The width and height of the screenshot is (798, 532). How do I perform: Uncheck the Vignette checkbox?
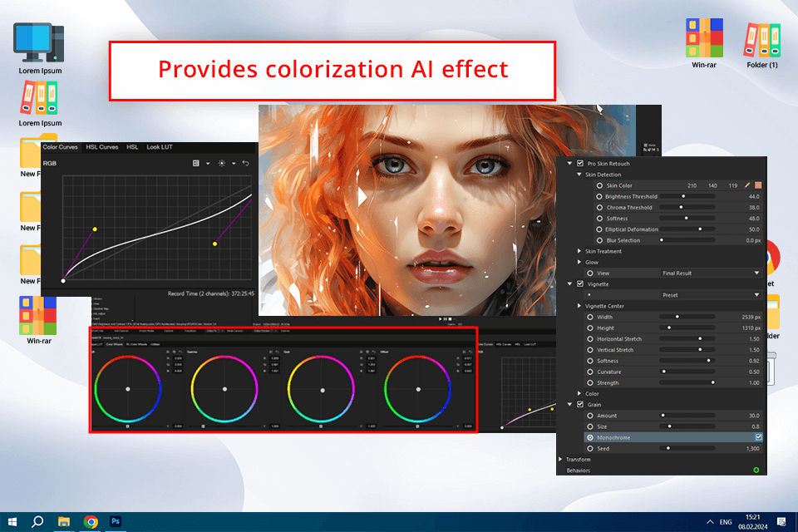click(580, 284)
